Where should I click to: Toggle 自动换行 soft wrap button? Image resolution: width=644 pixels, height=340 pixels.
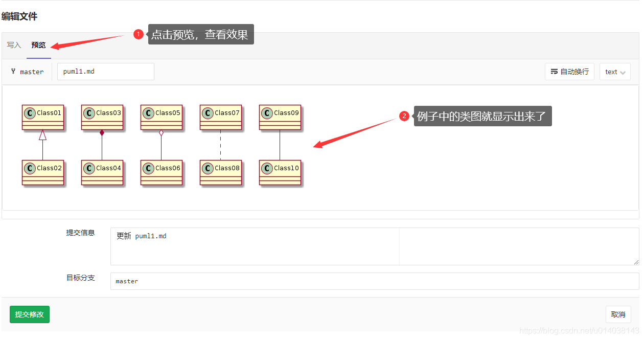pos(569,72)
